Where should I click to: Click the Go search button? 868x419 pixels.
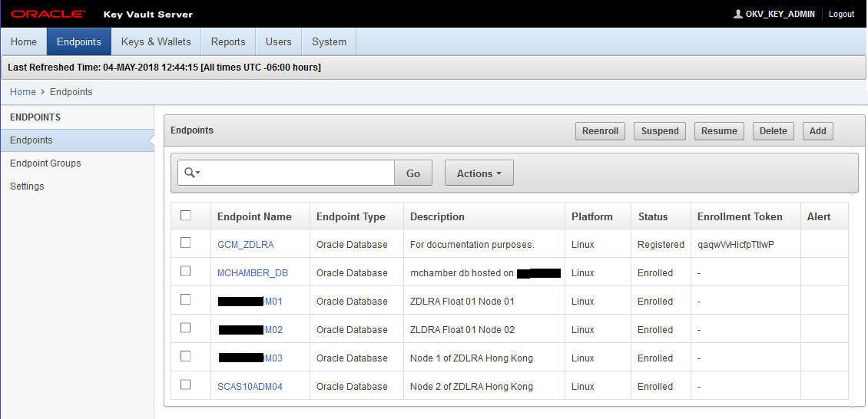click(413, 173)
